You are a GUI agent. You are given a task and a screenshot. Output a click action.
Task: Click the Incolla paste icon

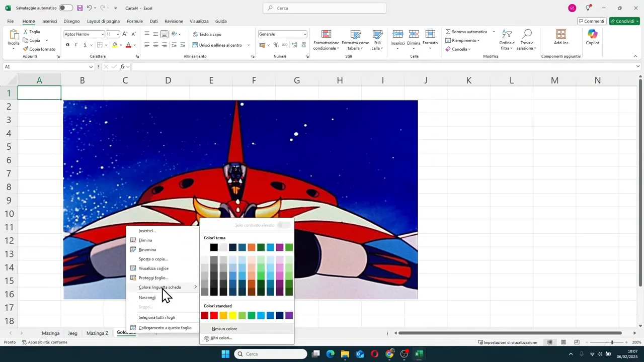click(14, 35)
